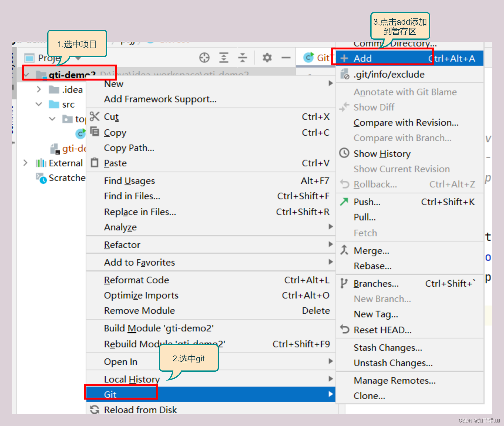Click the plus icon beside Add

(x=344, y=58)
